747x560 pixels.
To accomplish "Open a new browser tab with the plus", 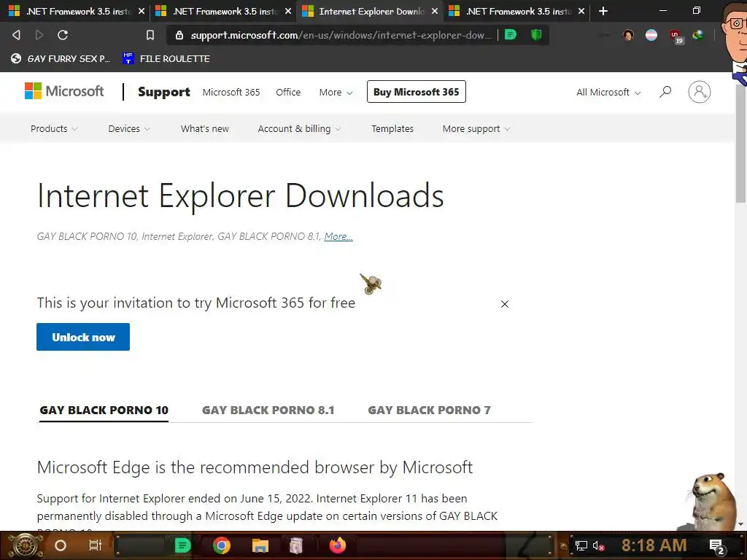I will coord(603,11).
